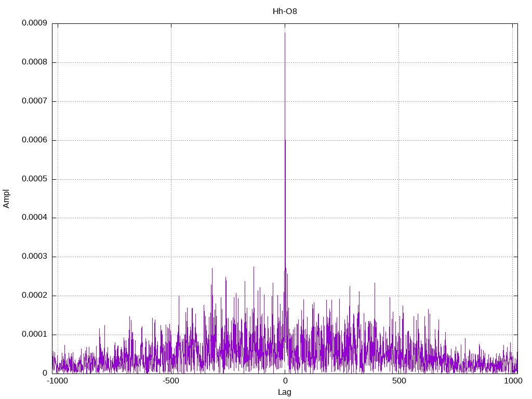
Task: Click the Lag x-axis label
Action: tap(284, 392)
